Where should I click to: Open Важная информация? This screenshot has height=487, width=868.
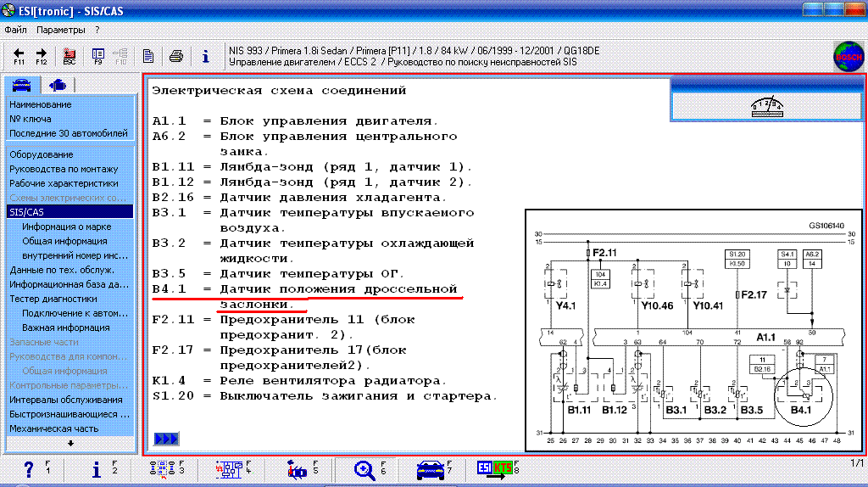(66, 327)
